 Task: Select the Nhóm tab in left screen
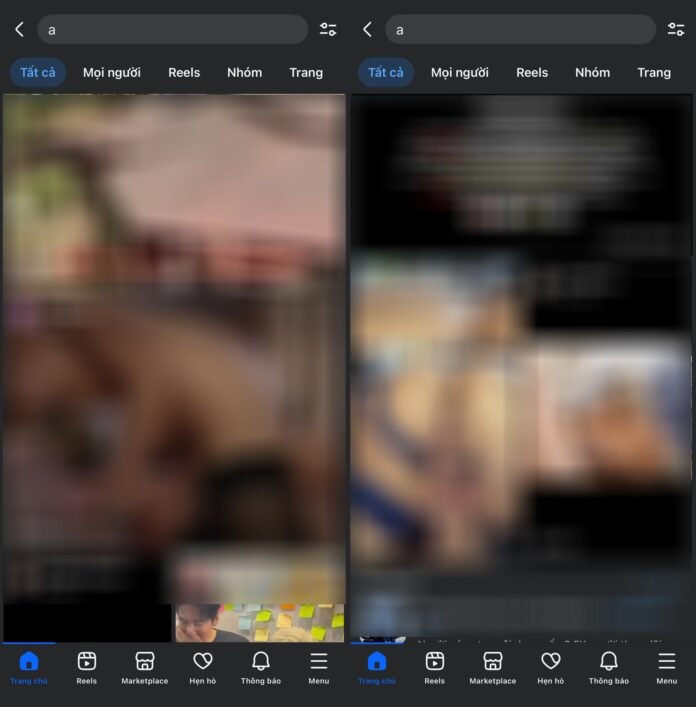(x=244, y=72)
